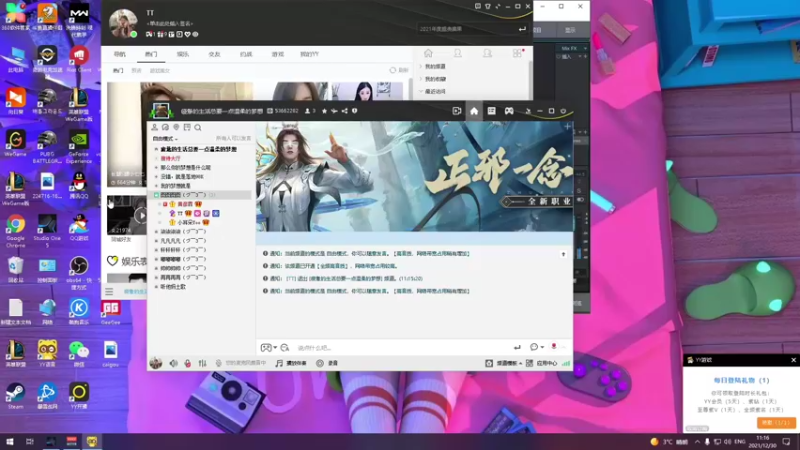Click the message icon in the YY main window title bar
Viewport: 800px width, 450px height.
[x=478, y=6]
